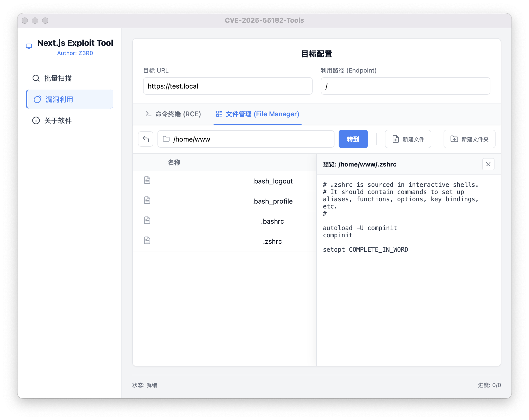Click the 'autoload -U compinit' preview line
The width and height of the screenshot is (529, 420).
click(x=360, y=228)
